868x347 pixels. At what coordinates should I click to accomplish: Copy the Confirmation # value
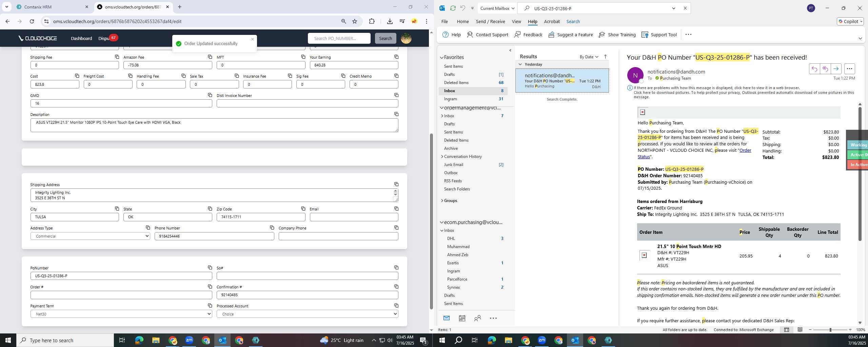(396, 287)
